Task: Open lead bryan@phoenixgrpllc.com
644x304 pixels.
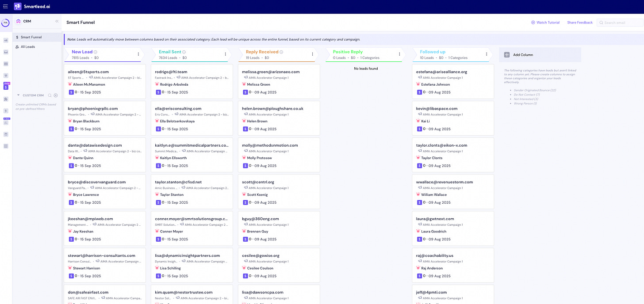Action: pyautogui.click(x=105, y=118)
